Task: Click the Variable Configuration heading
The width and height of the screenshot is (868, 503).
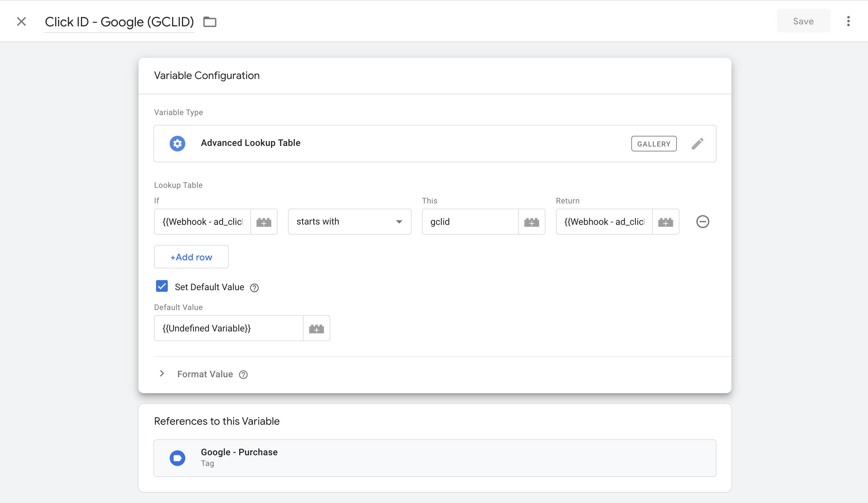Action: pos(207,75)
